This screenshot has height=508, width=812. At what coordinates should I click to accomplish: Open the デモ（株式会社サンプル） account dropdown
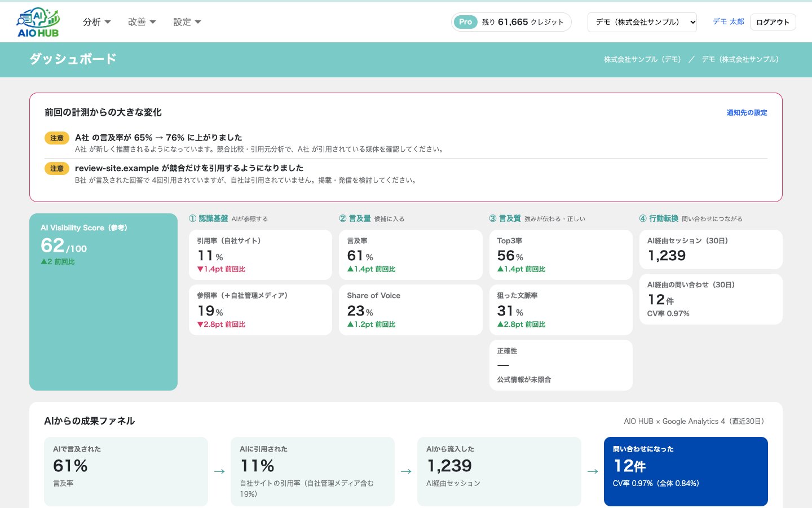pyautogui.click(x=642, y=22)
